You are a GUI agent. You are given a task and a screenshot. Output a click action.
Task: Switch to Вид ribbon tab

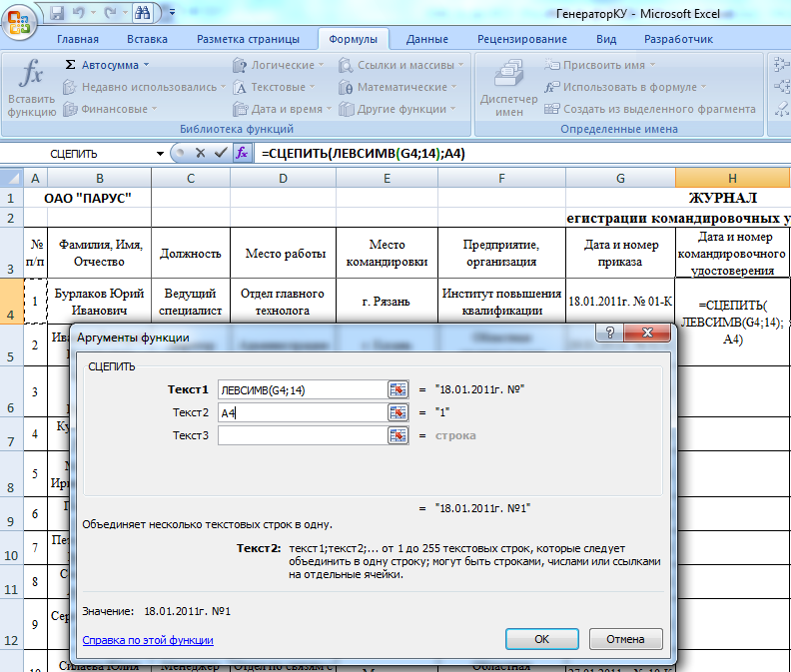coord(606,39)
